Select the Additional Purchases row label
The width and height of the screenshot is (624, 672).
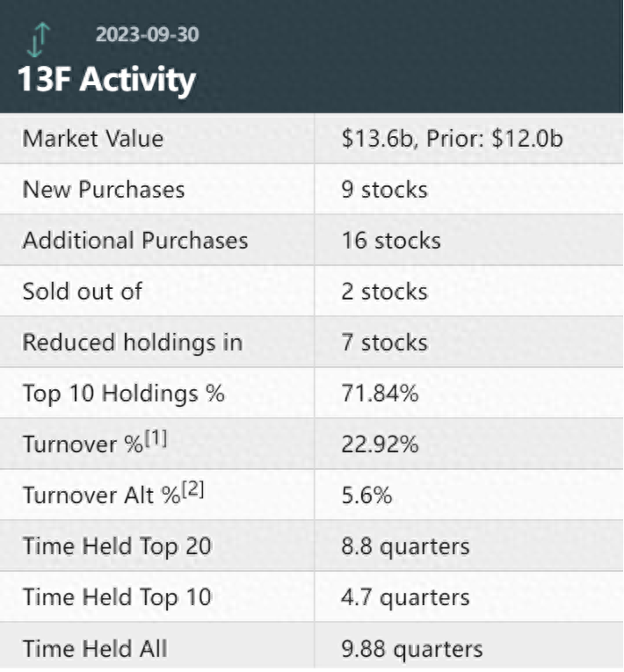(x=135, y=241)
